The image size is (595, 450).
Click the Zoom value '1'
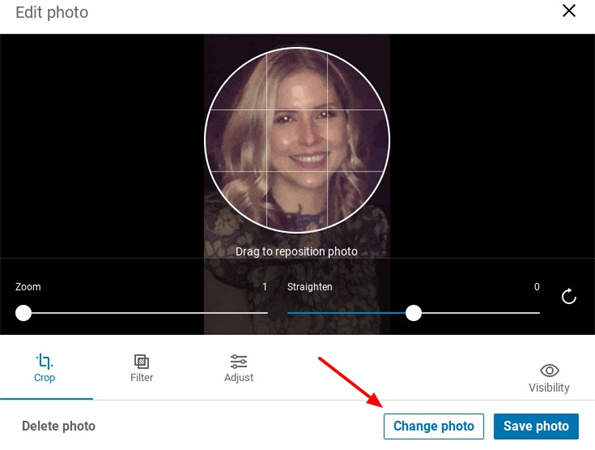265,286
